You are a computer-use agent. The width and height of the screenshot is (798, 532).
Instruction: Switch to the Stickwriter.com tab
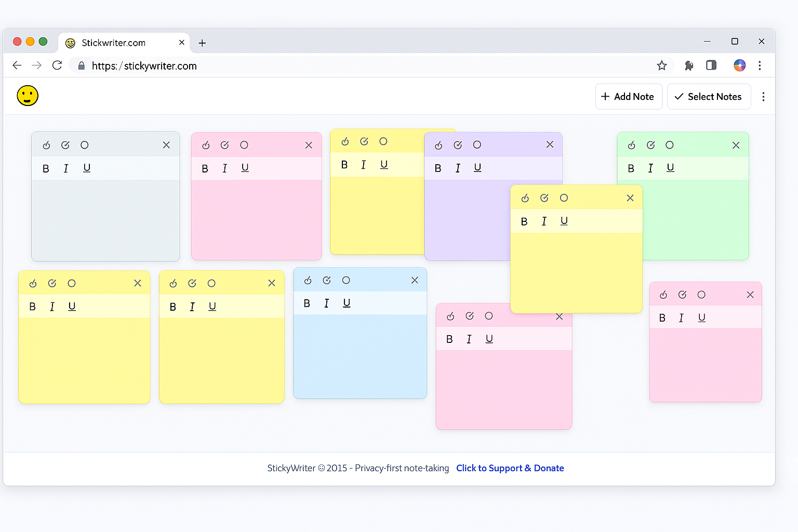pos(113,43)
